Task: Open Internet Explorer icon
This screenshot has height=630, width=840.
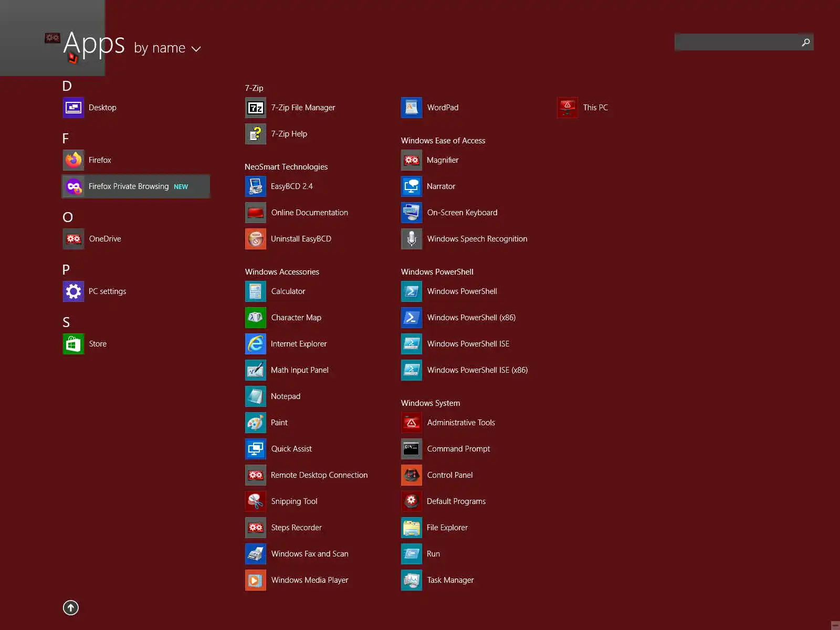Action: (256, 344)
